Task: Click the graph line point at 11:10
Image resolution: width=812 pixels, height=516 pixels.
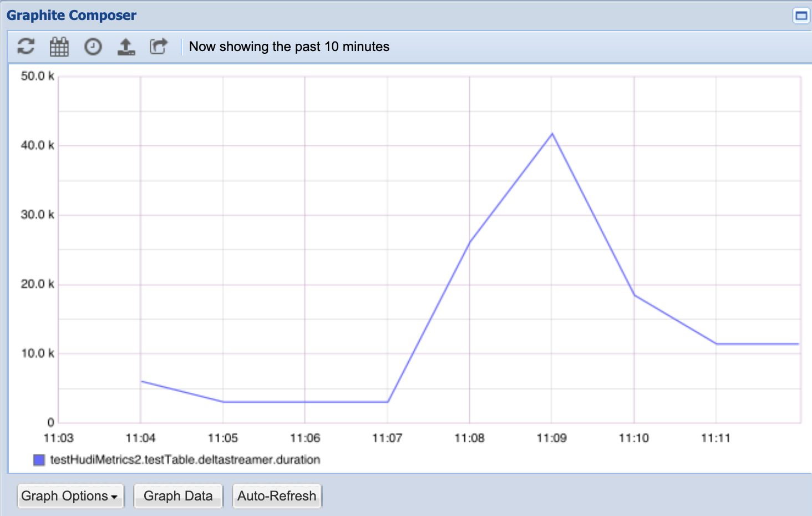Action: click(635, 295)
